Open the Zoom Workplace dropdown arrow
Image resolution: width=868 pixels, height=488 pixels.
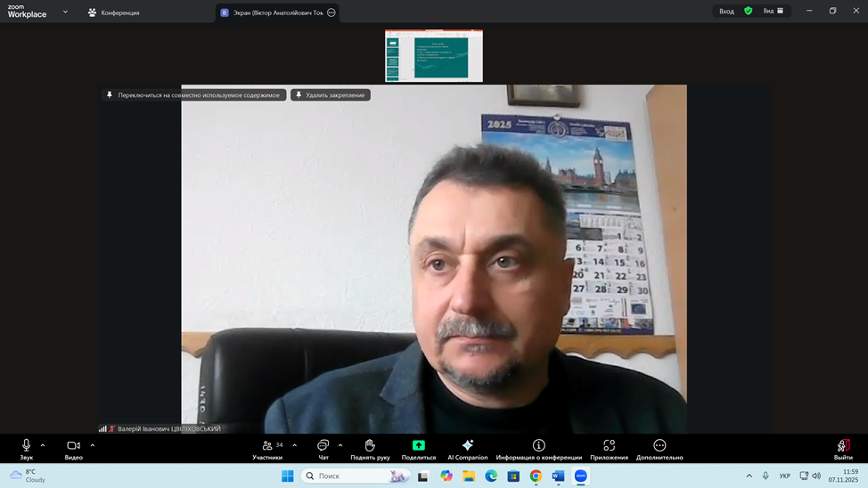coord(65,12)
